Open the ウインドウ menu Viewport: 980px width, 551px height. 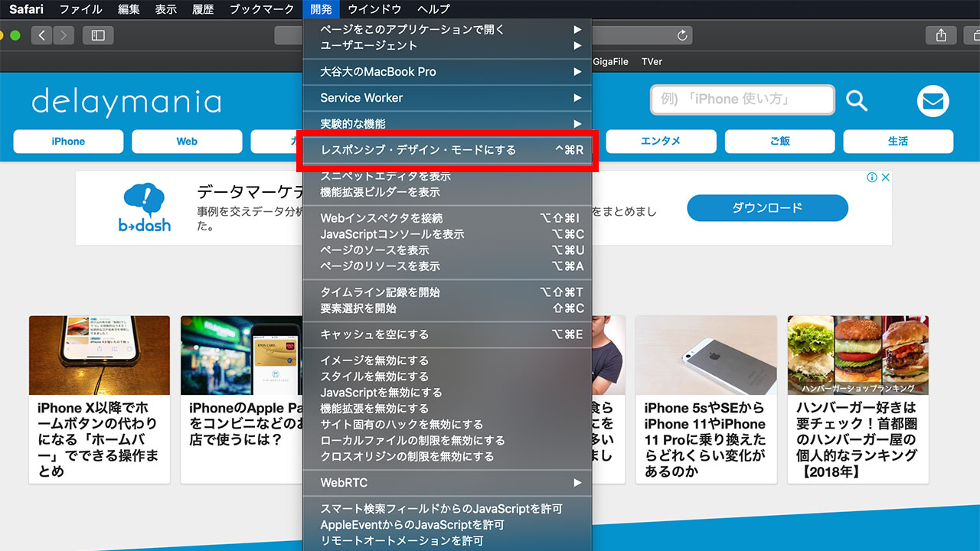[374, 9]
